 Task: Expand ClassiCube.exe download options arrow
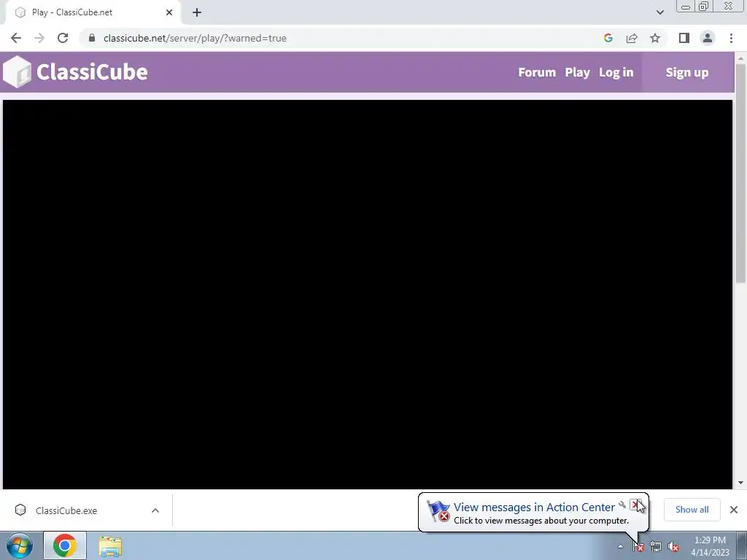[155, 510]
